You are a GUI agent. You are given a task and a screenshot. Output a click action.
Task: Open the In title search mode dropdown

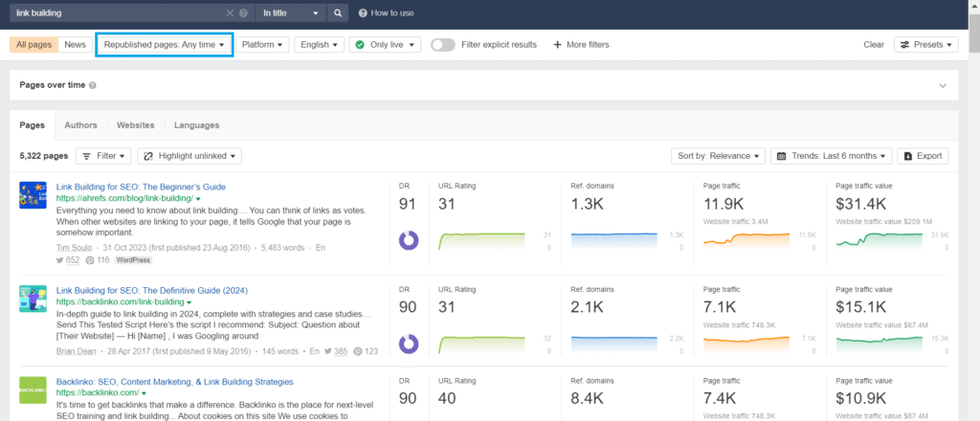tap(291, 13)
